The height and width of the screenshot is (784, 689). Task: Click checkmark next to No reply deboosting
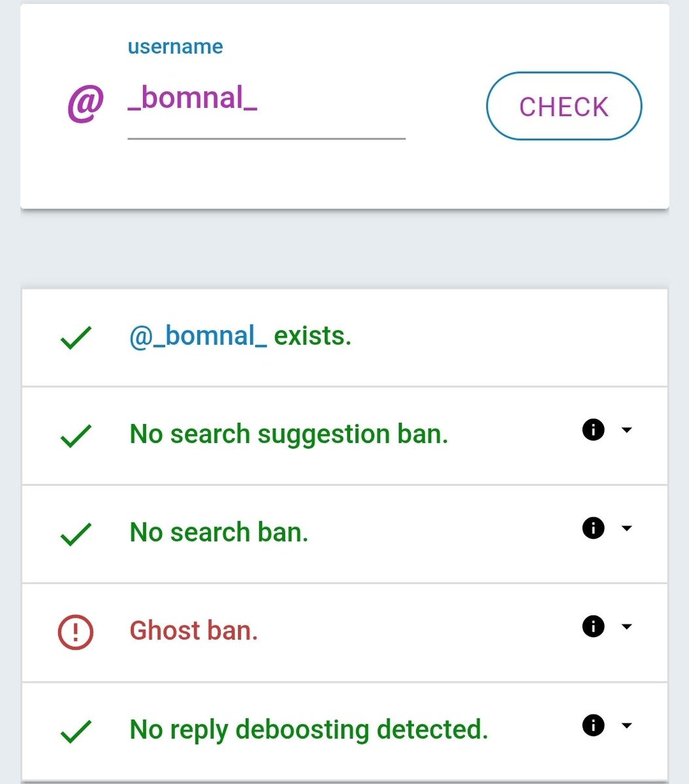click(76, 732)
